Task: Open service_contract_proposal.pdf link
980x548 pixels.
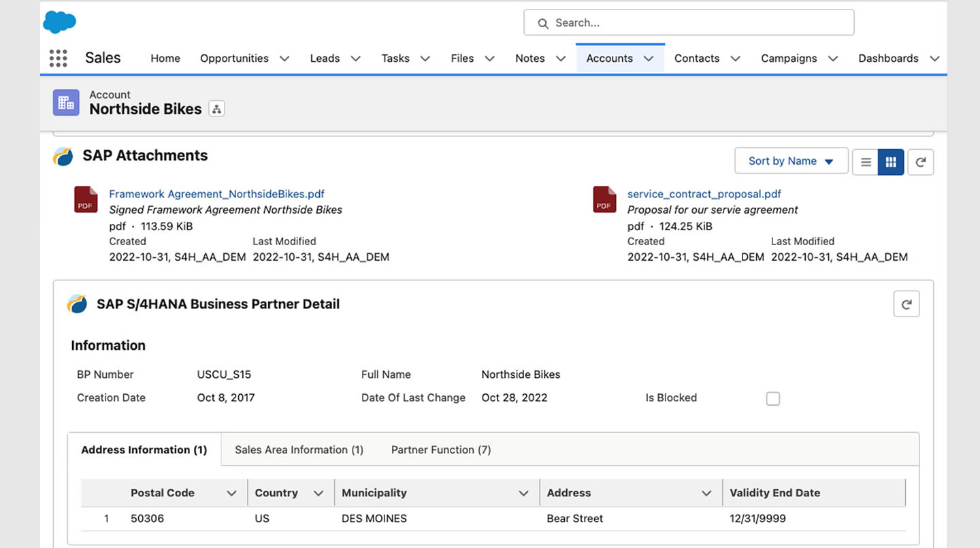Action: [x=704, y=194]
